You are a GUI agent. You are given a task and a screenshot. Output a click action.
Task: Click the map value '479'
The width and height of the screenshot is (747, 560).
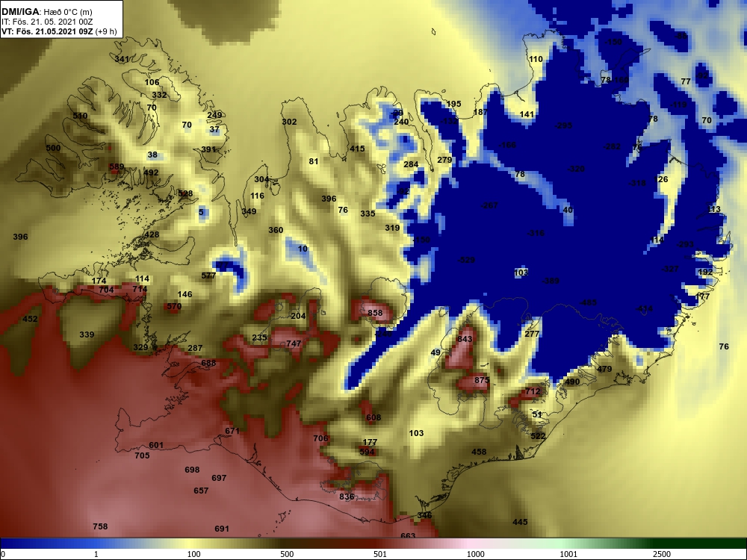(x=604, y=369)
